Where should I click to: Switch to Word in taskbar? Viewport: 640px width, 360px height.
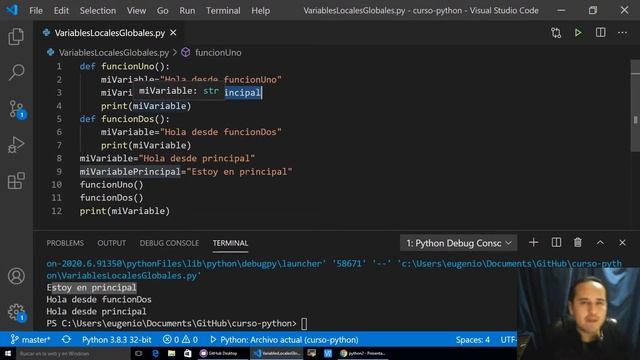pyautogui.click(x=328, y=353)
